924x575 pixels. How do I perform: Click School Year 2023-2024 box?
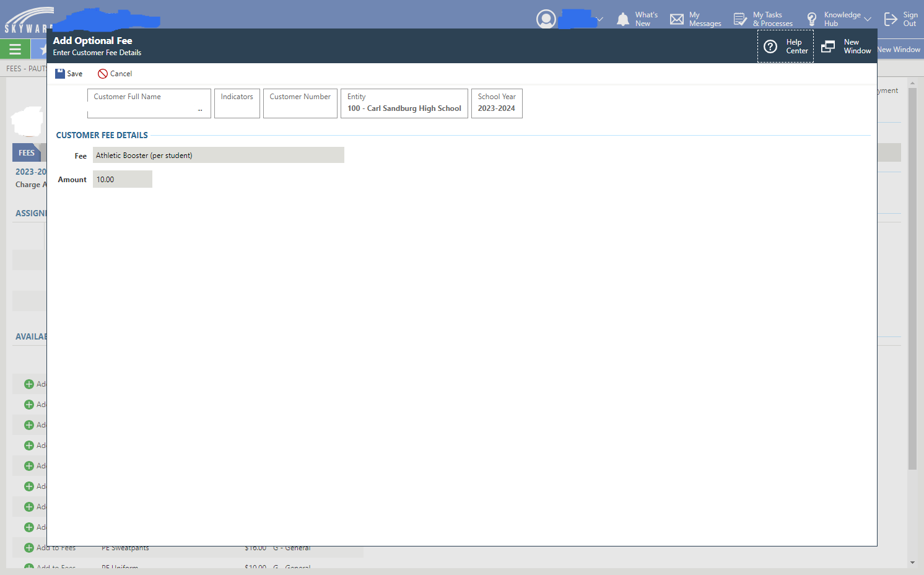click(x=497, y=103)
